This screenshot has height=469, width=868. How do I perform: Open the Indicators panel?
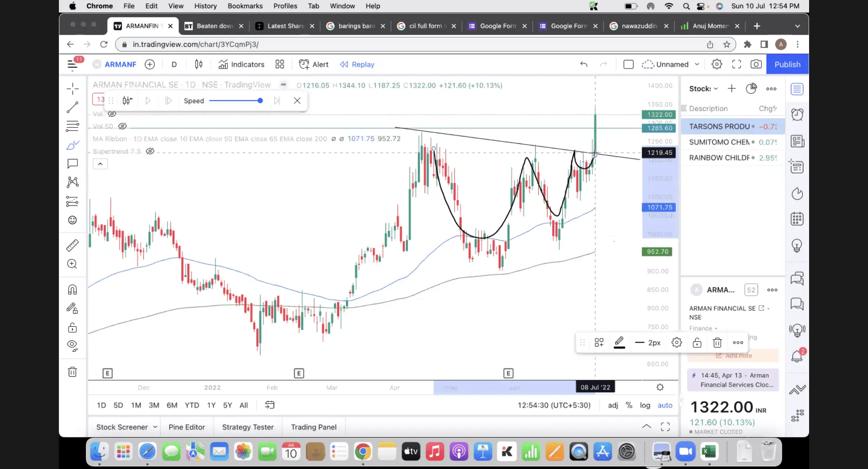pyautogui.click(x=241, y=64)
